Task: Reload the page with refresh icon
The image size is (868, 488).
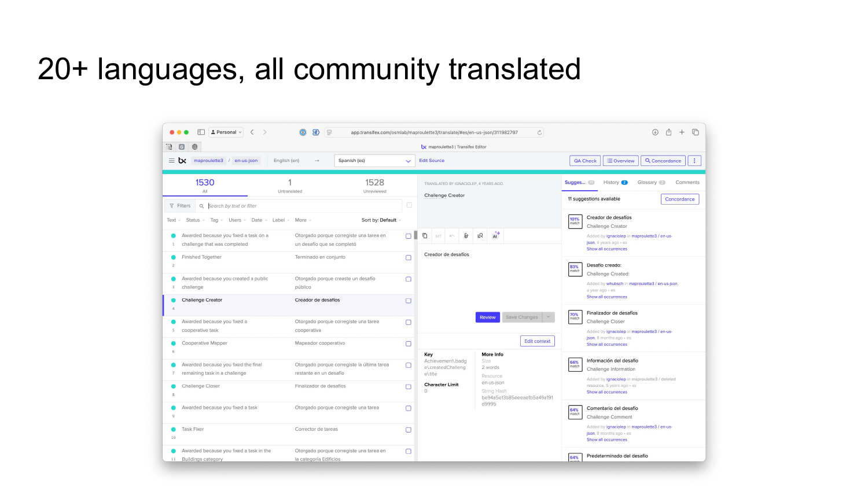Action: pos(539,132)
